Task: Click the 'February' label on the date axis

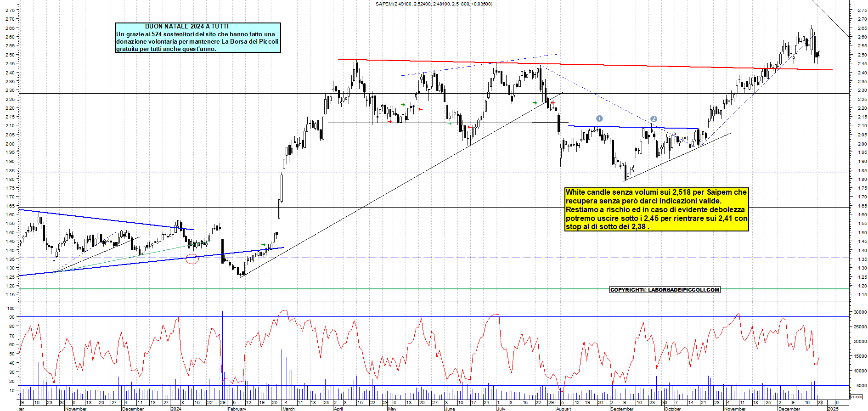Action: point(237,409)
